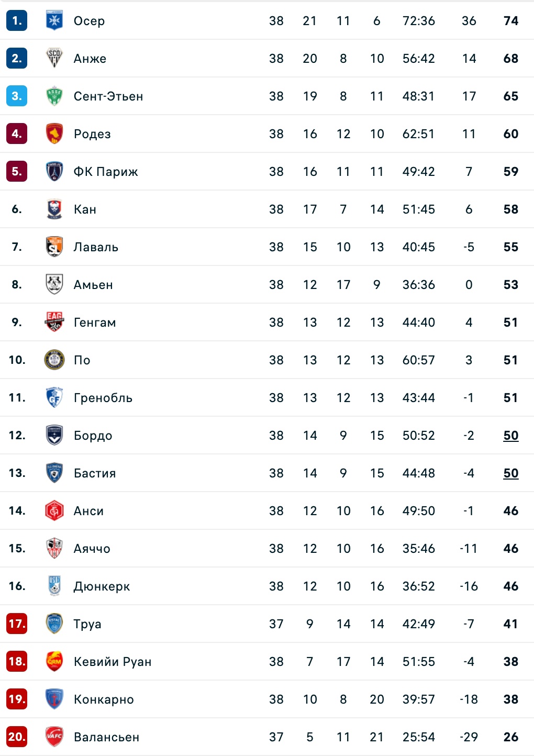Click the Анси club crest
The width and height of the screenshot is (534, 756).
tap(54, 511)
